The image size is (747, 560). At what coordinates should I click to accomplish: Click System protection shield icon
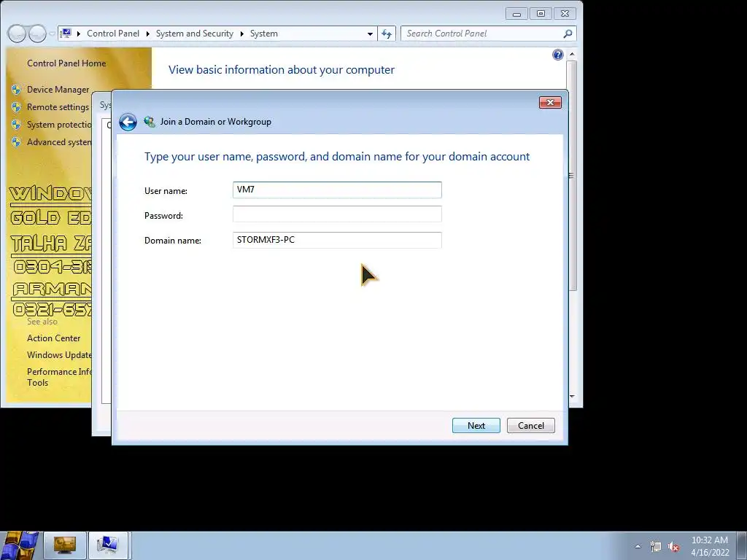(x=16, y=125)
